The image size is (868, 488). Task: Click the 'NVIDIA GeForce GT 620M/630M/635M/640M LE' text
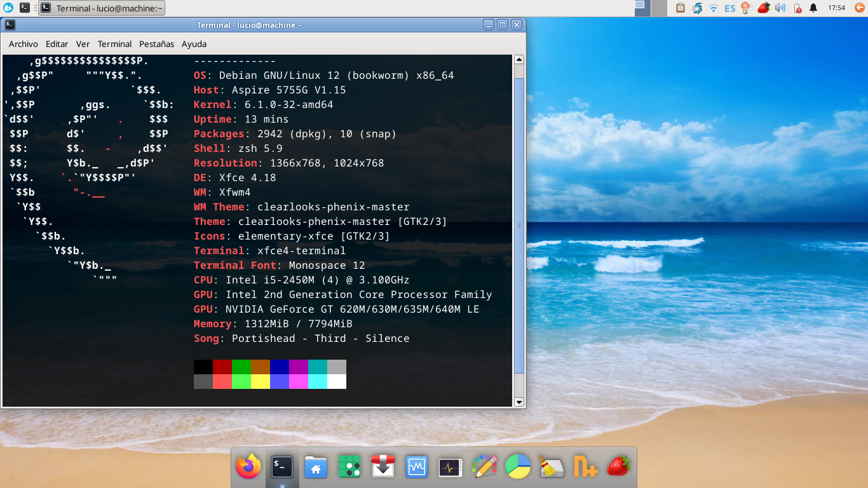coord(353,309)
